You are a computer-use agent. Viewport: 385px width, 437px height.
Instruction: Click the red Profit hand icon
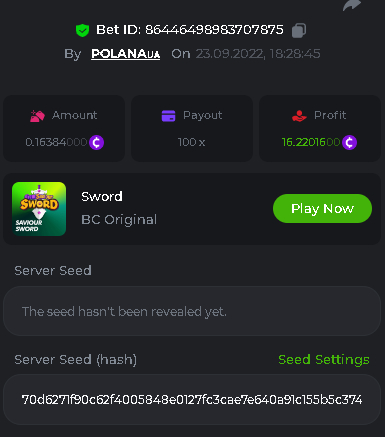[299, 116]
